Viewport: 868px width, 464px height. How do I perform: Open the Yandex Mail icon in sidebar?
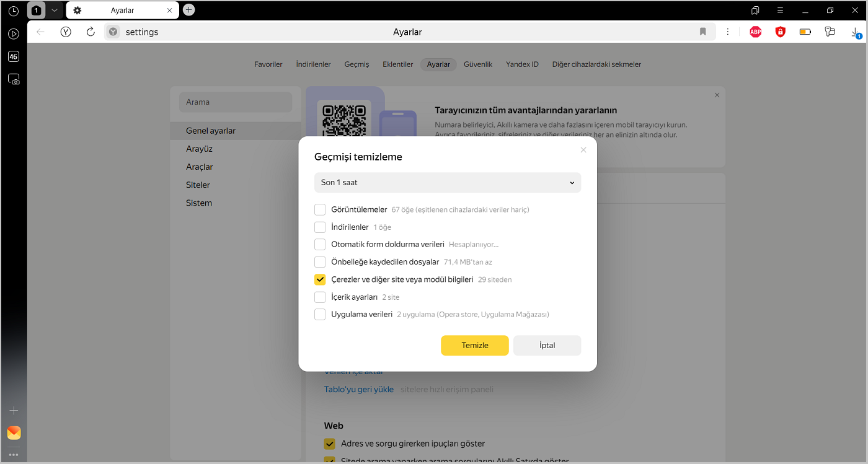(14, 432)
